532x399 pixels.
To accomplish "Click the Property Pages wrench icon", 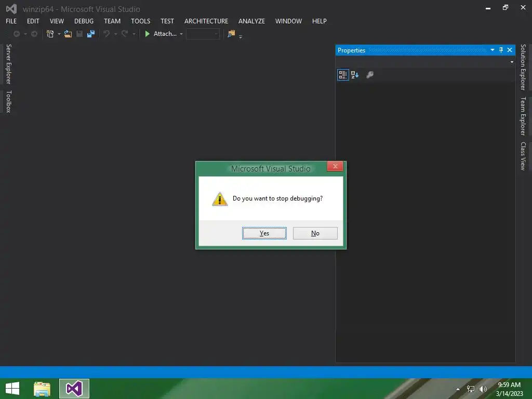I will click(x=370, y=75).
